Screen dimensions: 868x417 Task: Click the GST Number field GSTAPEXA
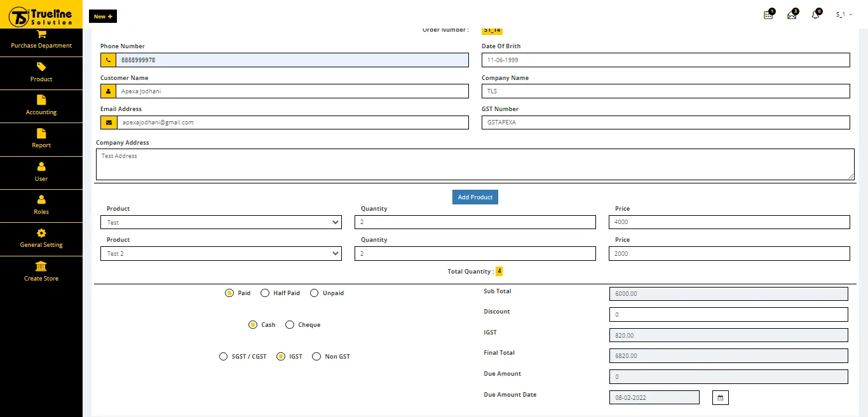pos(666,122)
